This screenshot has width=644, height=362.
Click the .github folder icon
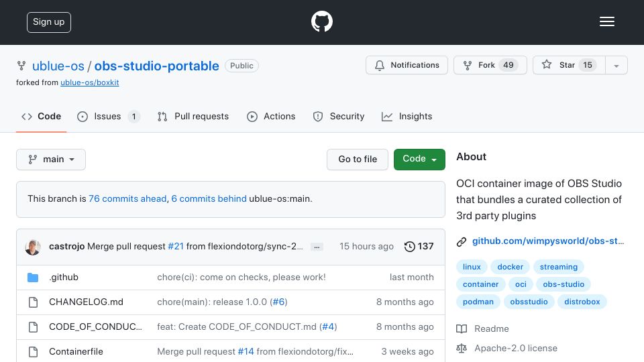coord(33,278)
